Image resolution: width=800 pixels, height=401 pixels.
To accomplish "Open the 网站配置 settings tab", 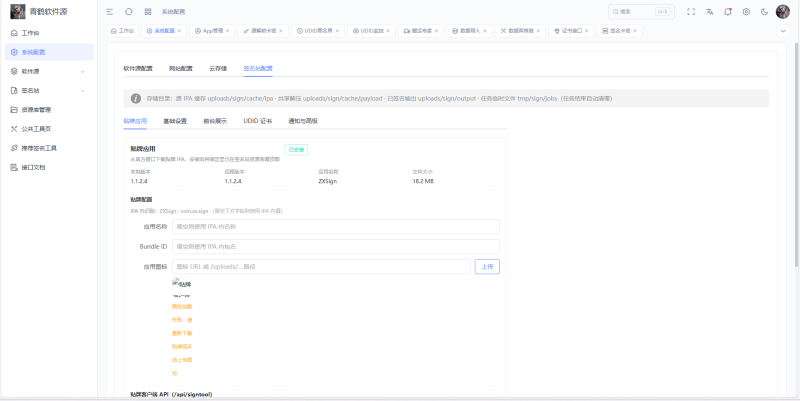I will click(181, 68).
